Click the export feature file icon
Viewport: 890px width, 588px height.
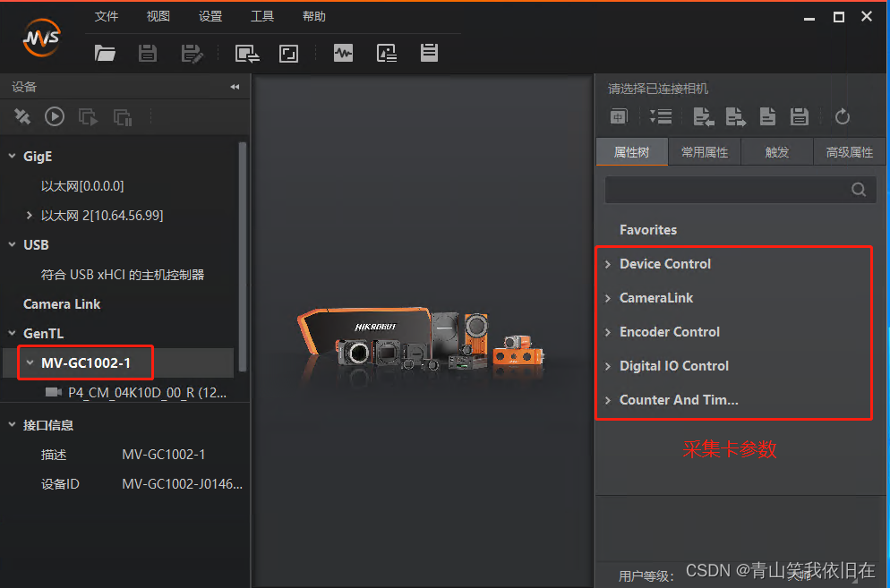coord(736,117)
